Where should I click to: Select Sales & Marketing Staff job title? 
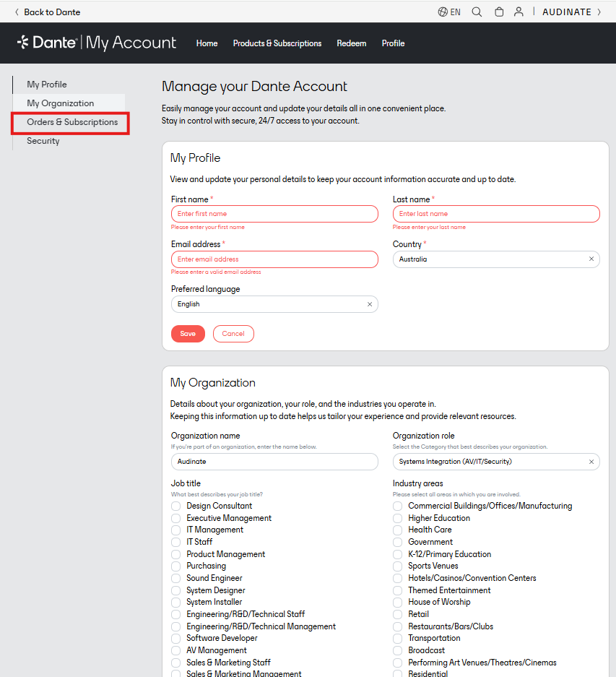(x=175, y=663)
